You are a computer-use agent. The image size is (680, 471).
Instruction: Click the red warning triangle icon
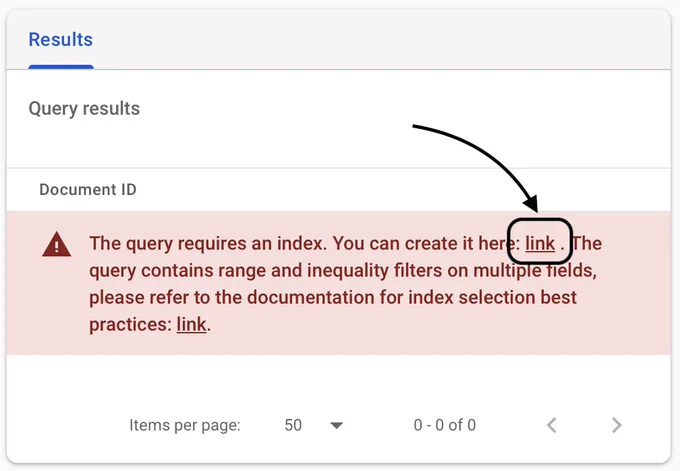click(56, 244)
